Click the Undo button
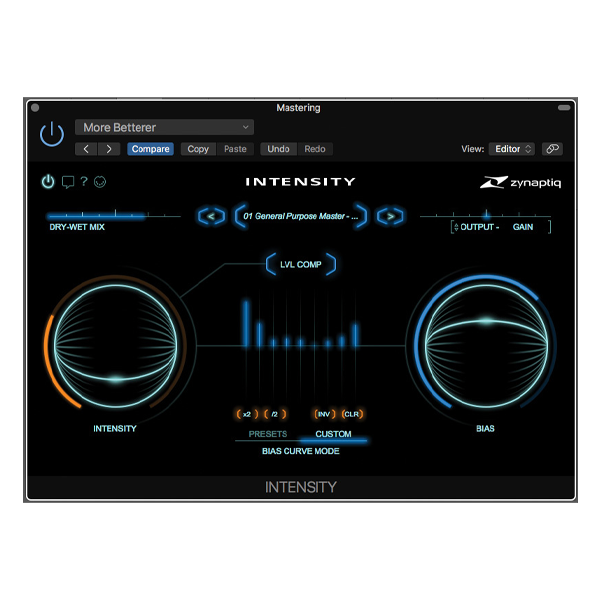Viewport: 600px width, 600px height. pyautogui.click(x=278, y=149)
